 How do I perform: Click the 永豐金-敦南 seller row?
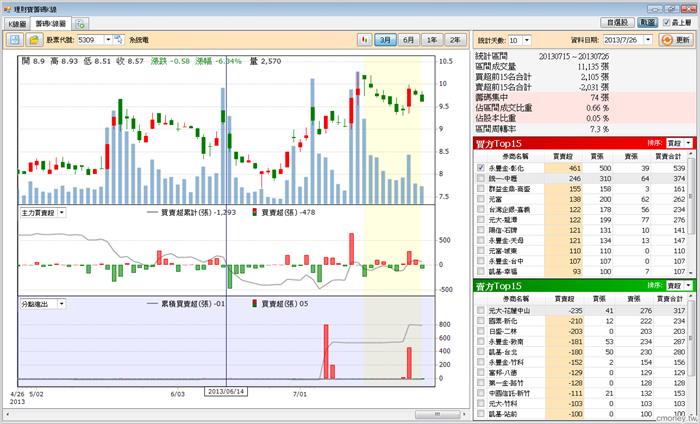coord(580,341)
